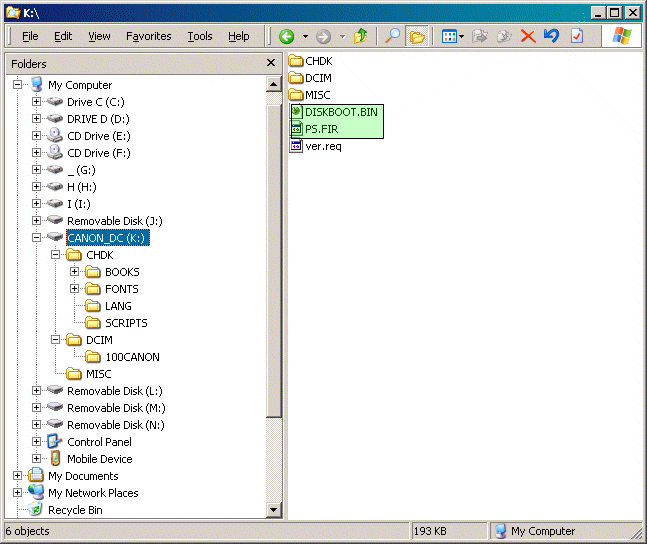This screenshot has width=647, height=544.
Task: Open the Search magnifier tool
Action: [392, 36]
